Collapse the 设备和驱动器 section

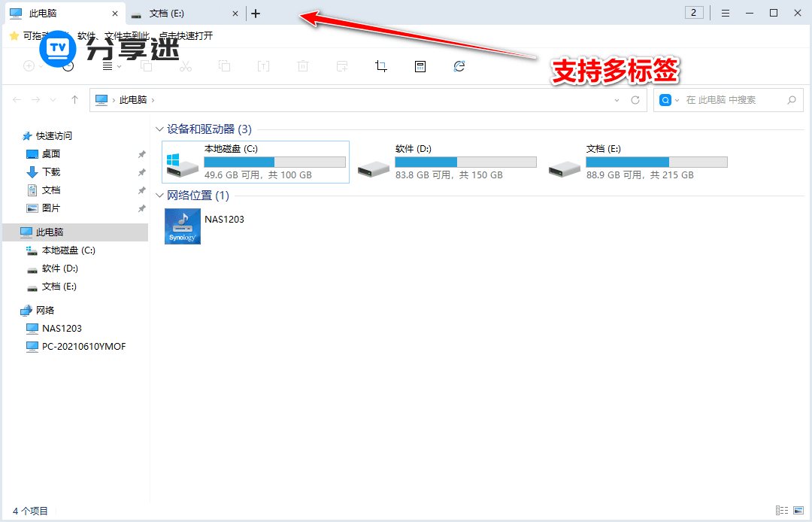[159, 129]
